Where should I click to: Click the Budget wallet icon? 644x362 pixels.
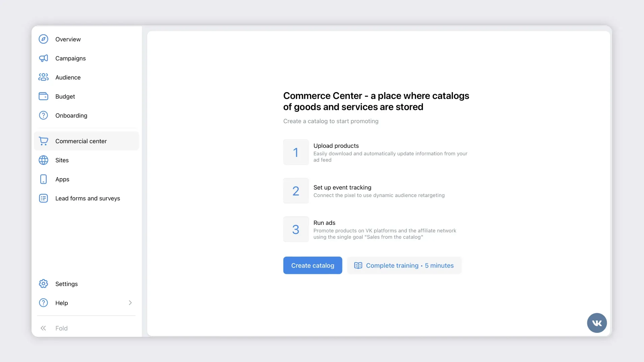[x=43, y=97]
